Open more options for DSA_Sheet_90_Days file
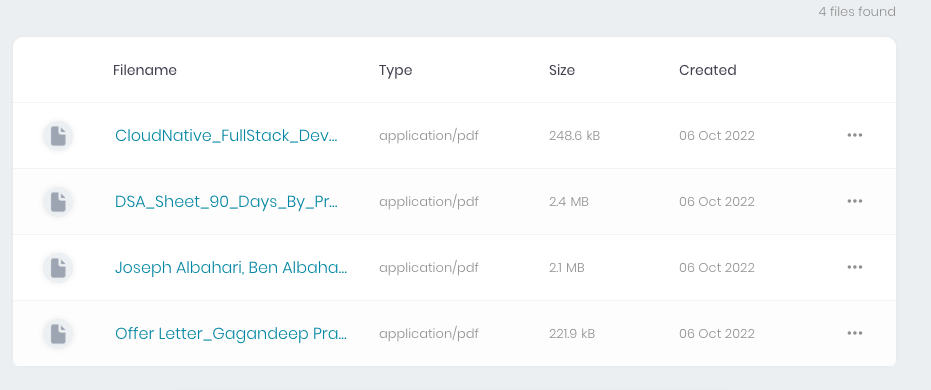Image resolution: width=931 pixels, height=390 pixels. click(854, 201)
